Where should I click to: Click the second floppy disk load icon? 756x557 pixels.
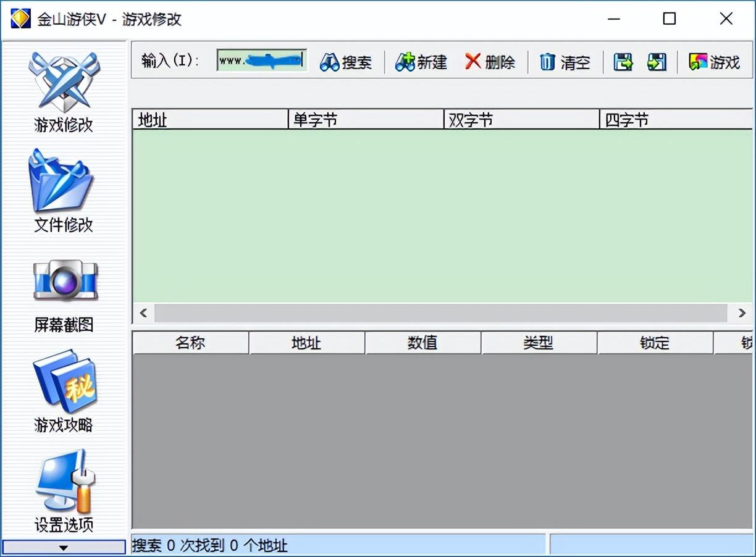(x=657, y=62)
